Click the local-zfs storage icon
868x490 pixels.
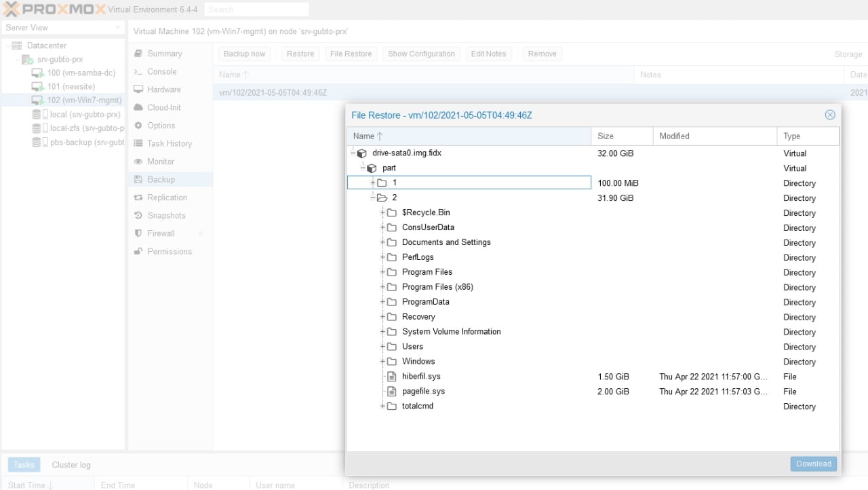[x=40, y=128]
